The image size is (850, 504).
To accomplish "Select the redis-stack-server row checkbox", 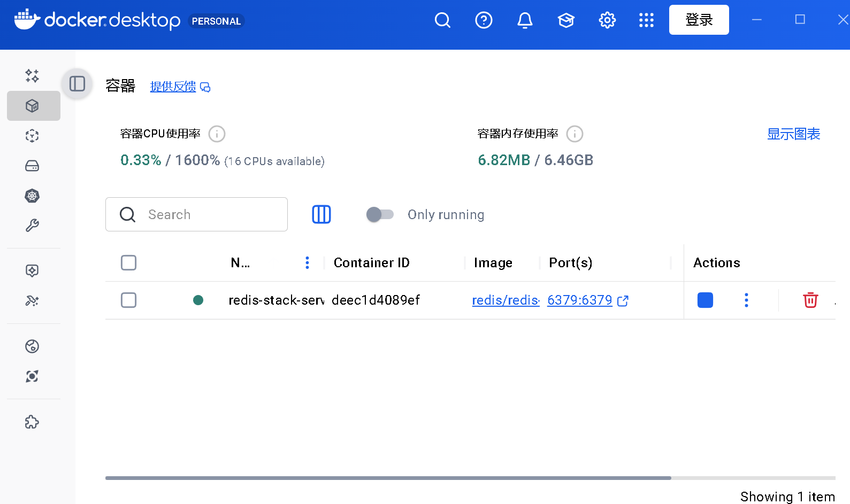I will [128, 300].
